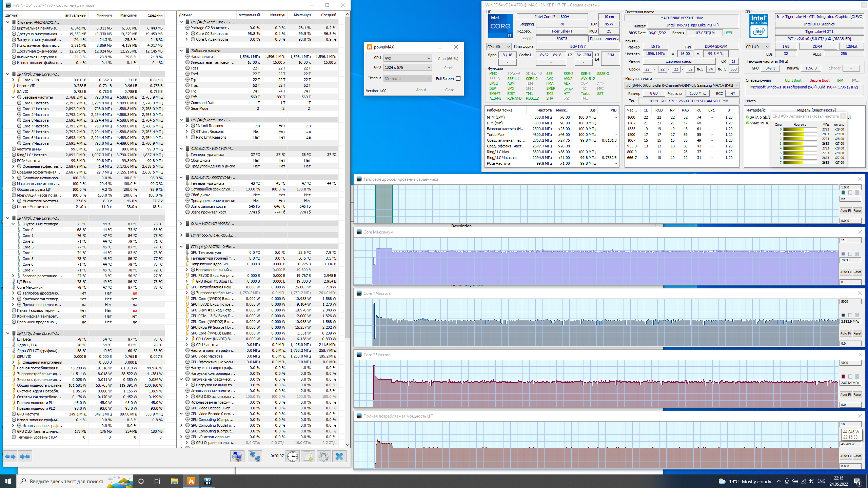
Task: Click the Windows taskbar search box
Action: coord(75,481)
